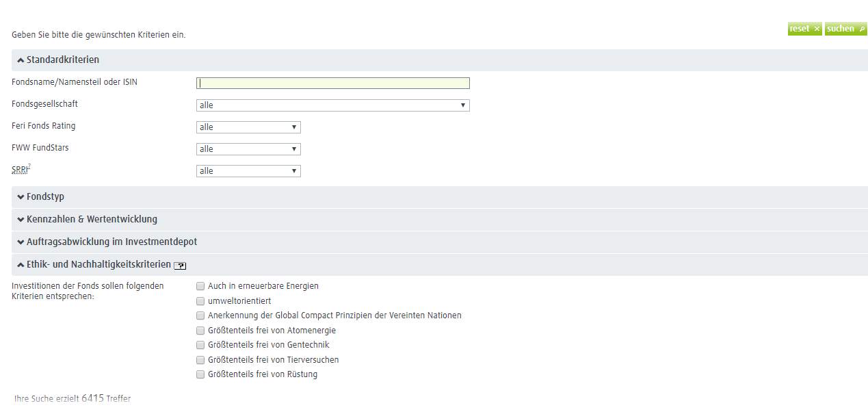Screen dimensions: 868x412
Task: Open the FWW FundStars dropdown
Action: (248, 149)
